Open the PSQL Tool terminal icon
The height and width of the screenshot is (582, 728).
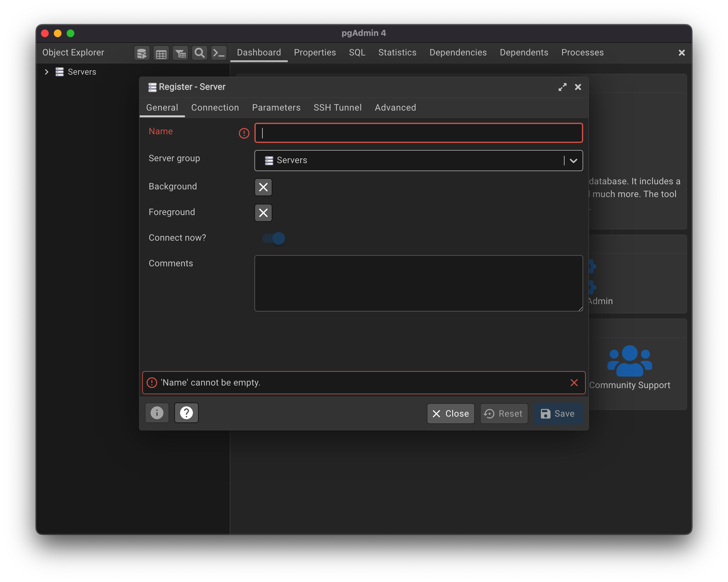(x=219, y=53)
